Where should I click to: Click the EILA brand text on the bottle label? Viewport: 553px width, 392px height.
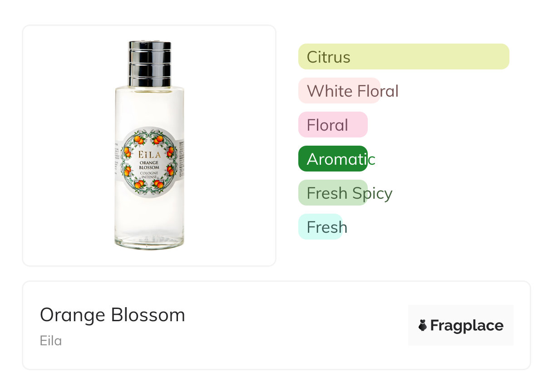point(149,154)
